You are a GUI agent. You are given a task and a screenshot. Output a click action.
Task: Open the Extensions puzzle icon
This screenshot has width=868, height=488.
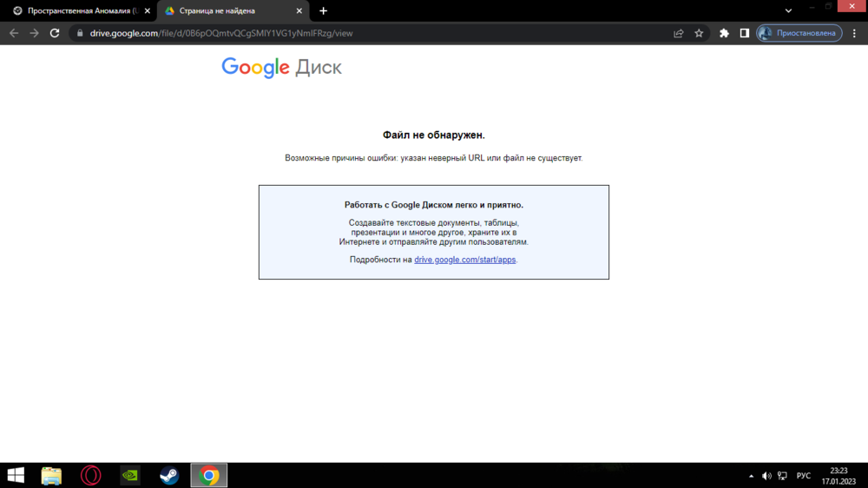(x=724, y=33)
